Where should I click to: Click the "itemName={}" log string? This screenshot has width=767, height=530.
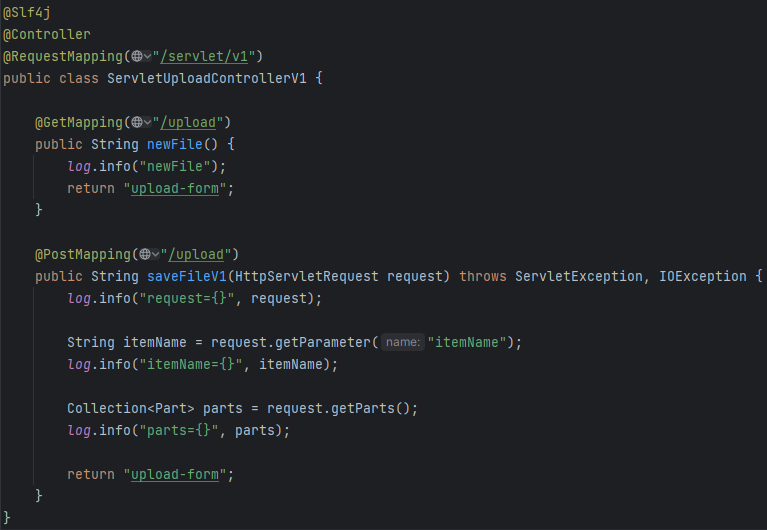[191, 365]
